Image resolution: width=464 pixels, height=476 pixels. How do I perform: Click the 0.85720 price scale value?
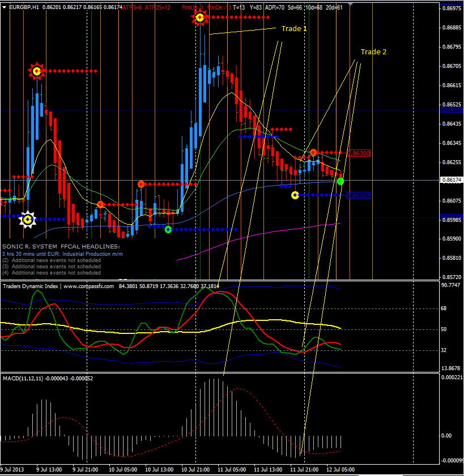click(452, 277)
